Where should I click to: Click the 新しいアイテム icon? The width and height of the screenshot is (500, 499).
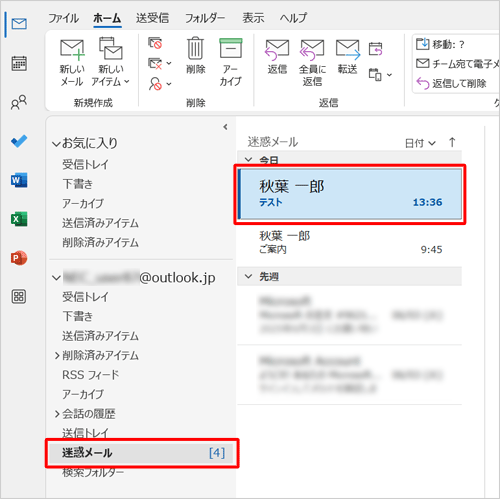point(111,48)
